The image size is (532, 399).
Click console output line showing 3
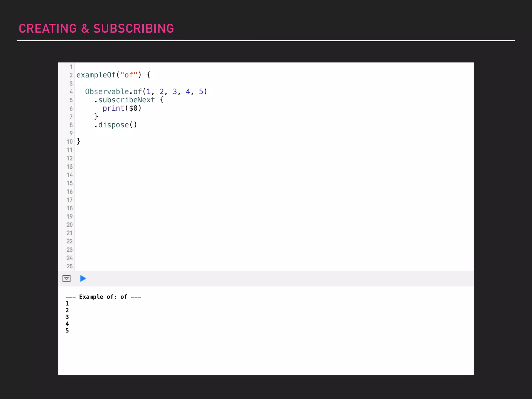tap(67, 317)
